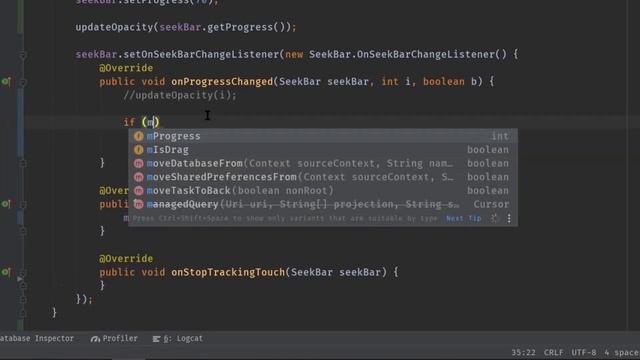Screen dimensions: 640x360
Task: Choose the deprecated managedQuery suggestion
Action: click(323, 204)
